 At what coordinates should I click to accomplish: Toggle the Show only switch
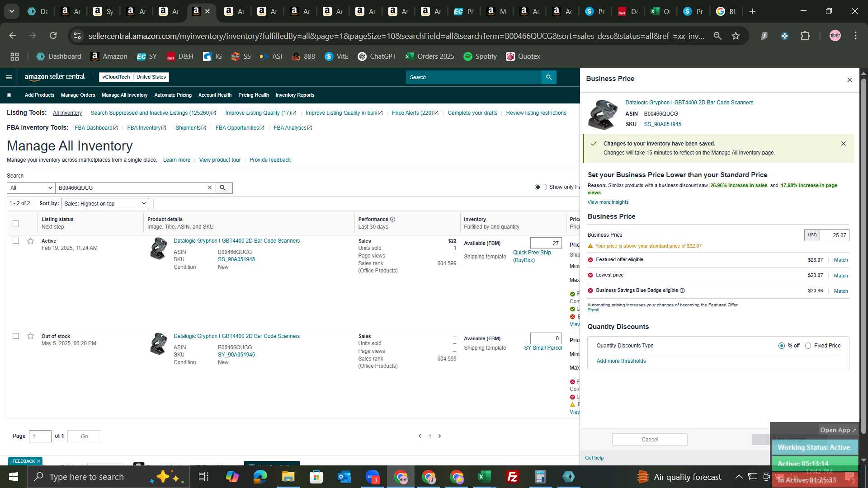541,187
